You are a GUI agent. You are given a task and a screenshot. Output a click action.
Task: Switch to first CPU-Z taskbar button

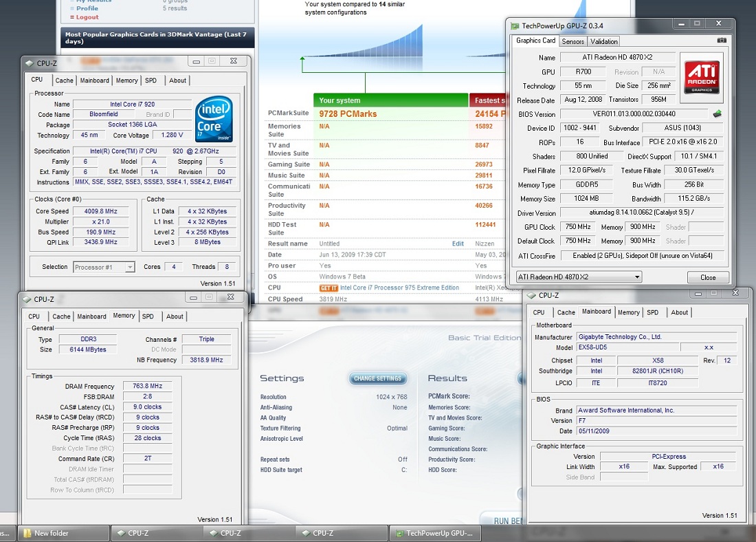click(x=156, y=533)
